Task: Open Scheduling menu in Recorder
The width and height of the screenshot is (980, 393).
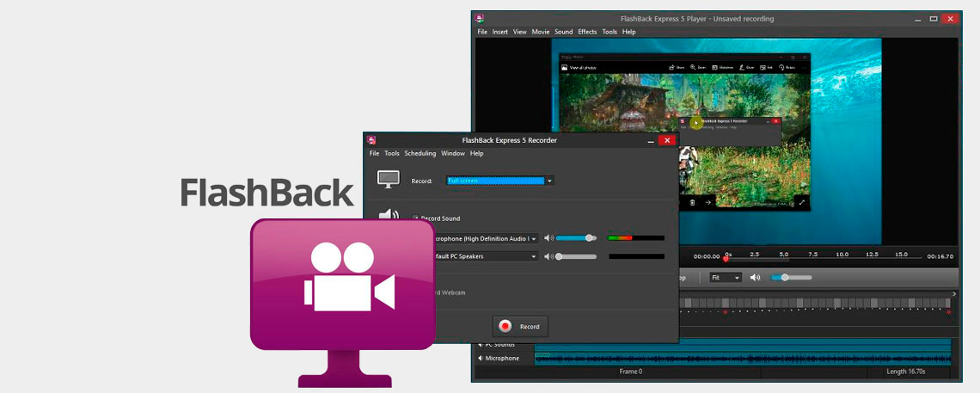Action: click(420, 154)
